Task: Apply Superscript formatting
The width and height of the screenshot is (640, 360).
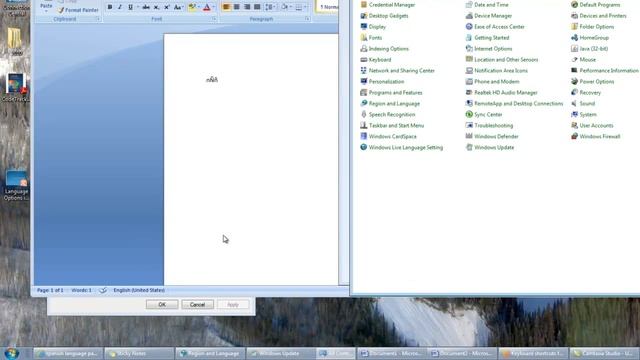Action: 167,7
